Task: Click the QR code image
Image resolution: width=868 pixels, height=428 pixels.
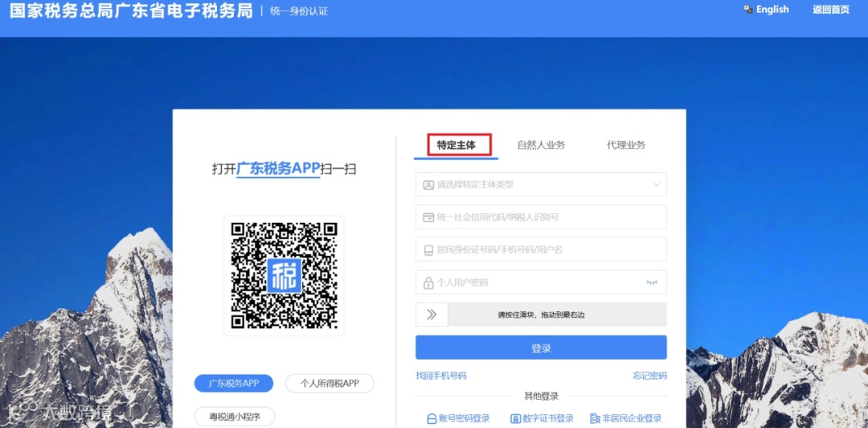Action: (x=284, y=275)
